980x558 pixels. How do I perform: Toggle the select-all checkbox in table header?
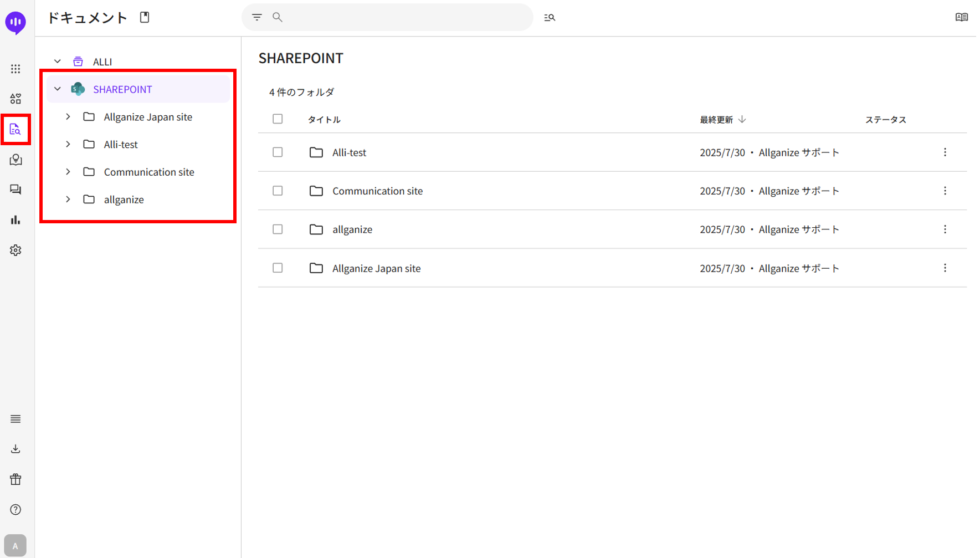(x=278, y=119)
